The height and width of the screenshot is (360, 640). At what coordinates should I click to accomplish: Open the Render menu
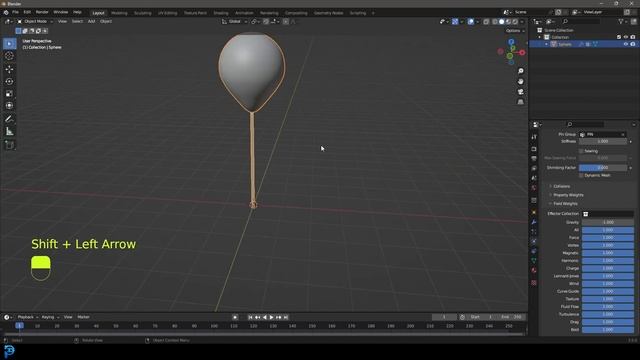(x=42, y=12)
